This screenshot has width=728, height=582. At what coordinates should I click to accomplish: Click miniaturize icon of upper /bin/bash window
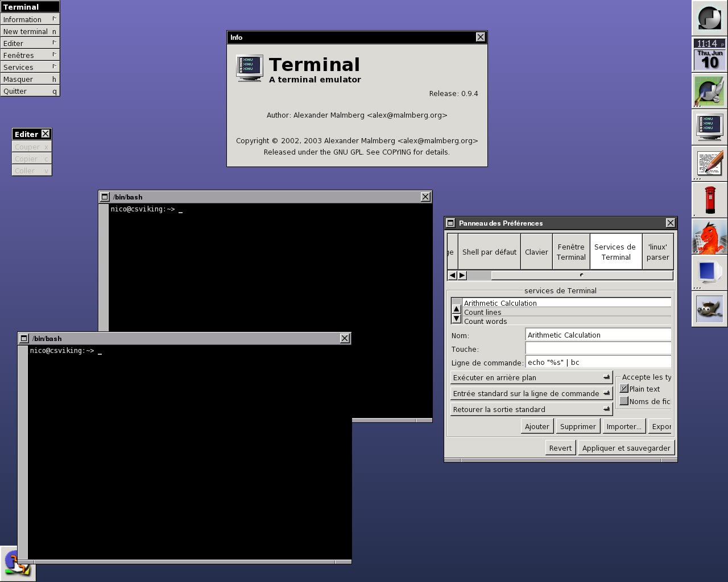(x=105, y=197)
